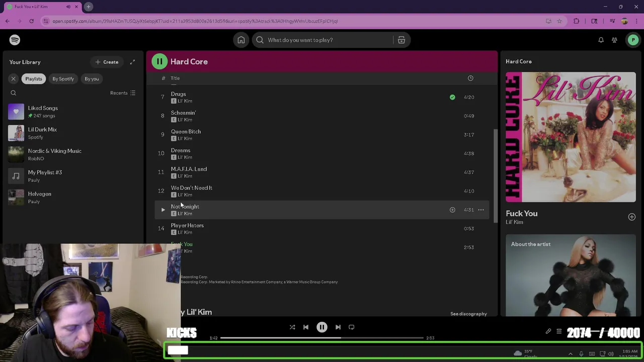Bookmark this page star icon

tap(559, 21)
